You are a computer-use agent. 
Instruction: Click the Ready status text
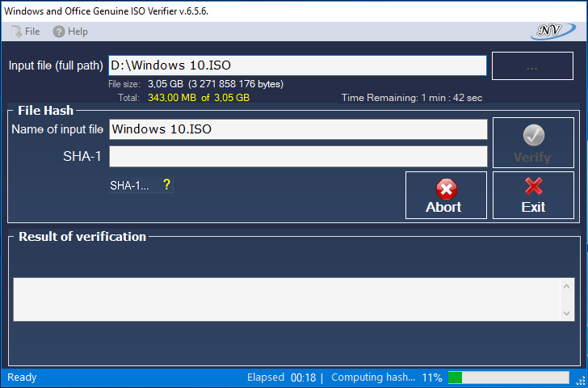[22, 377]
